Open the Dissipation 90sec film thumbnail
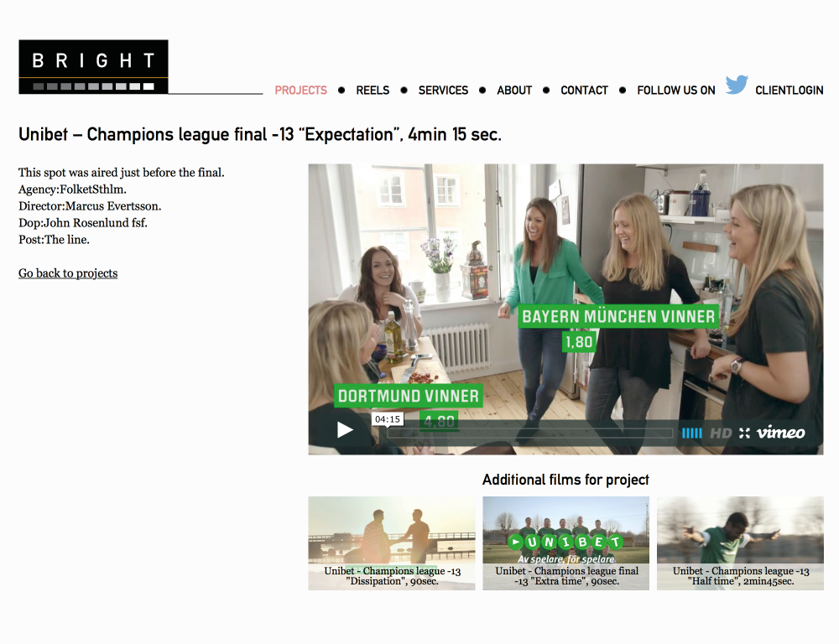This screenshot has width=839, height=644. [392, 543]
